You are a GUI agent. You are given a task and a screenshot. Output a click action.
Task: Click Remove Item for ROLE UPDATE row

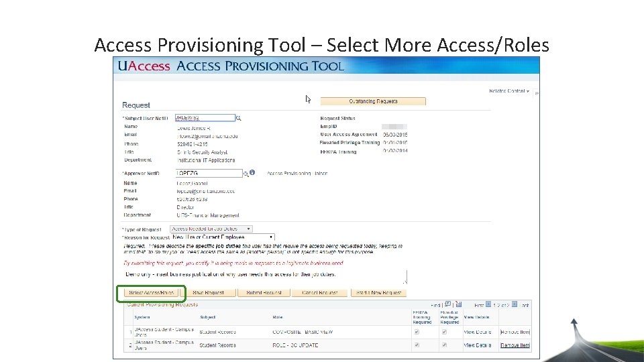[515, 345]
